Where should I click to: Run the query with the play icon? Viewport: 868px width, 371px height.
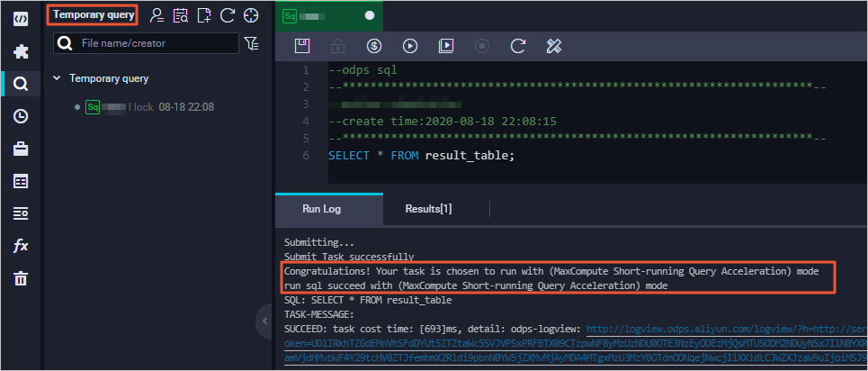(x=410, y=46)
